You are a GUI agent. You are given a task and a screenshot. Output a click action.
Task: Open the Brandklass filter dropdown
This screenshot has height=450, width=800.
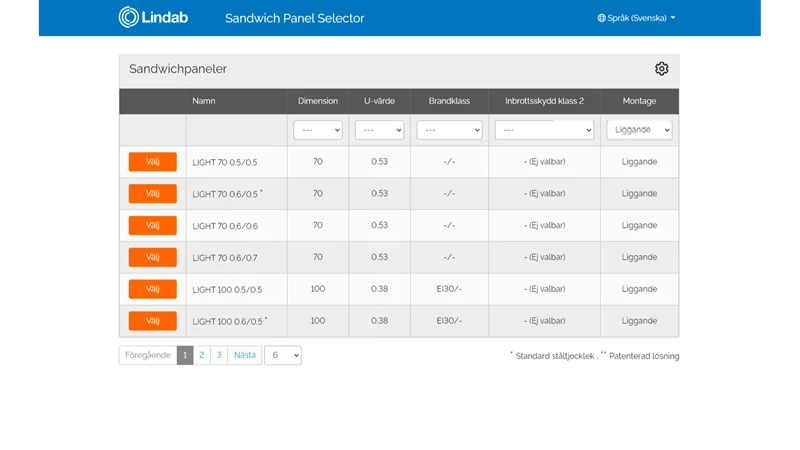click(449, 130)
